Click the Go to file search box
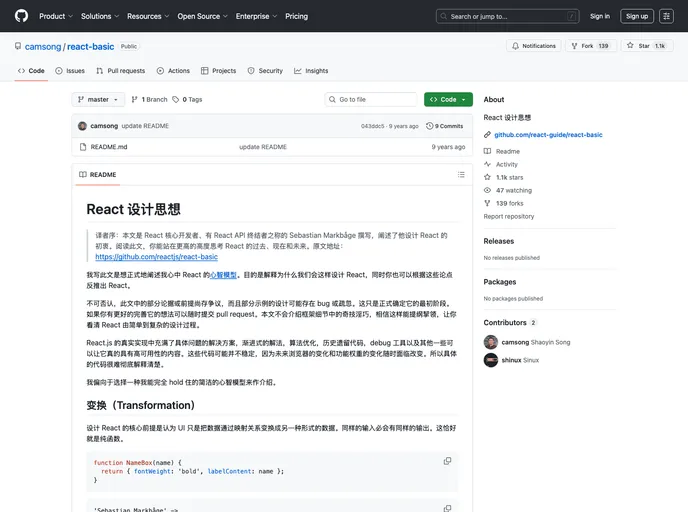This screenshot has width=688, height=512. click(371, 100)
